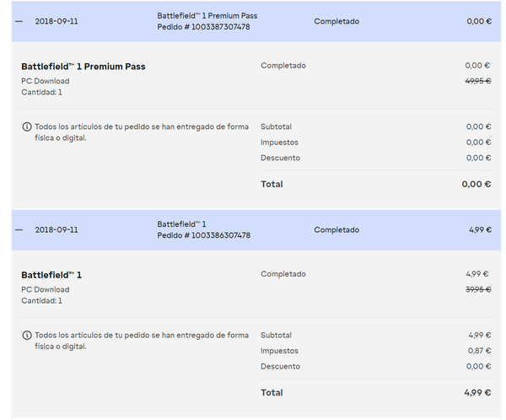Click the struck-through 39,95 € price
506x420 pixels.
[x=478, y=289]
